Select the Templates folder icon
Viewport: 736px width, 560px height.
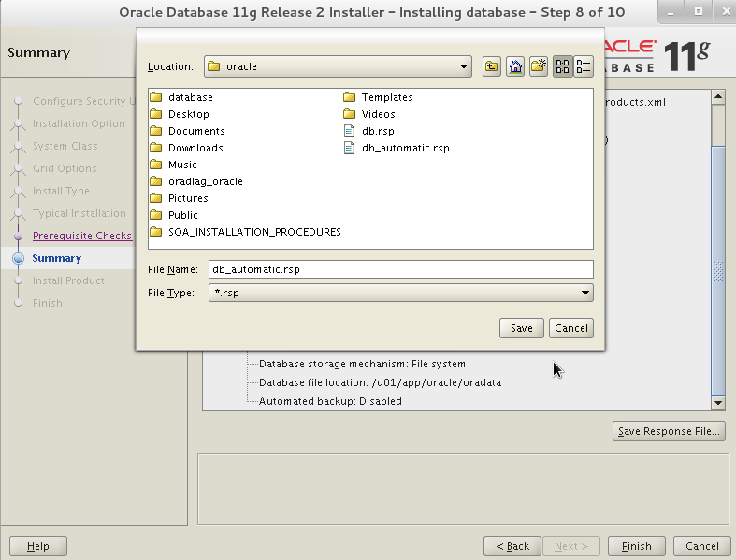(349, 97)
